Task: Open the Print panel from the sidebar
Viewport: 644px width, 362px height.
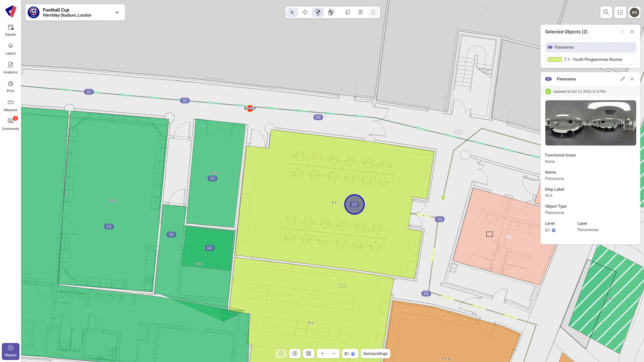Action: click(x=10, y=86)
